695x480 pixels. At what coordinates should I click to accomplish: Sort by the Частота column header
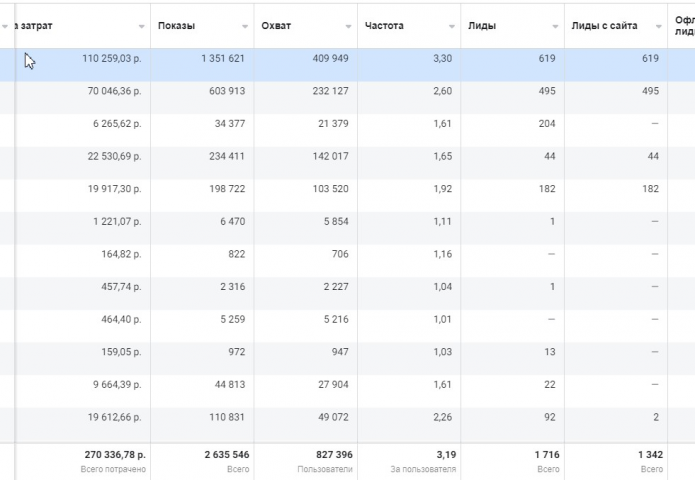[384, 26]
